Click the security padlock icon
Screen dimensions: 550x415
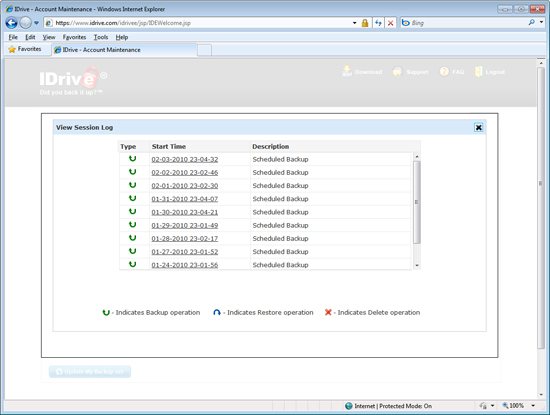tap(365, 23)
